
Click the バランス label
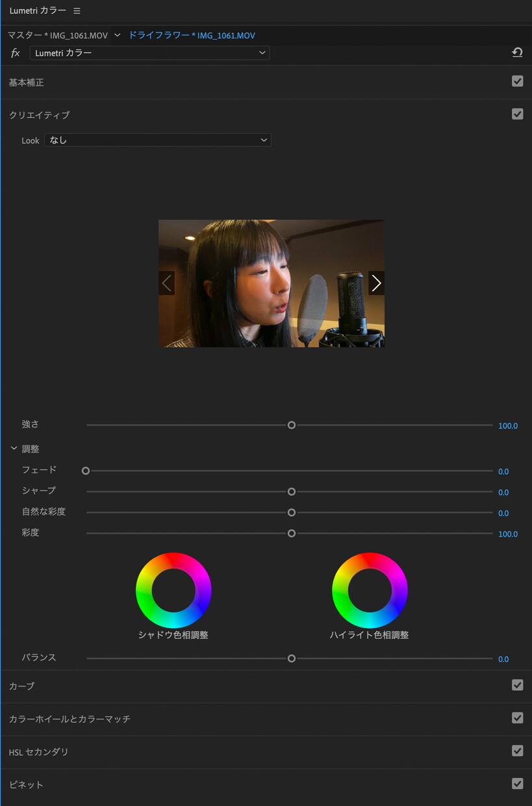click(39, 657)
